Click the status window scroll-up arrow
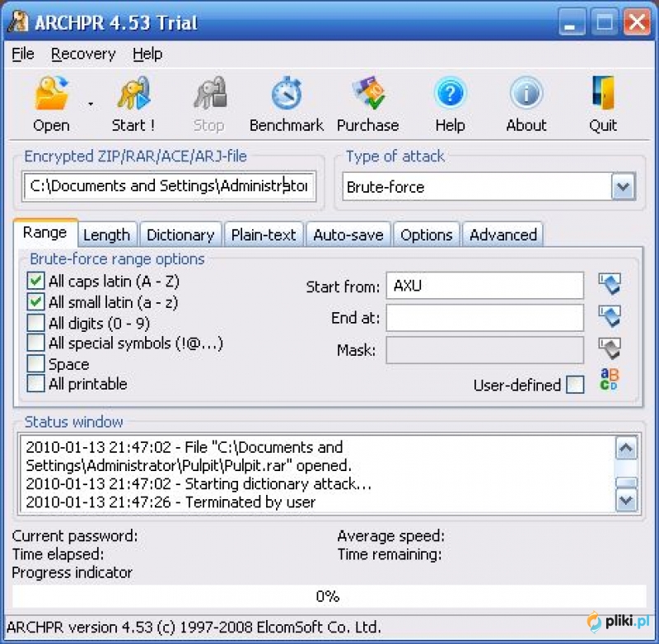This screenshot has width=659, height=644. click(x=626, y=448)
